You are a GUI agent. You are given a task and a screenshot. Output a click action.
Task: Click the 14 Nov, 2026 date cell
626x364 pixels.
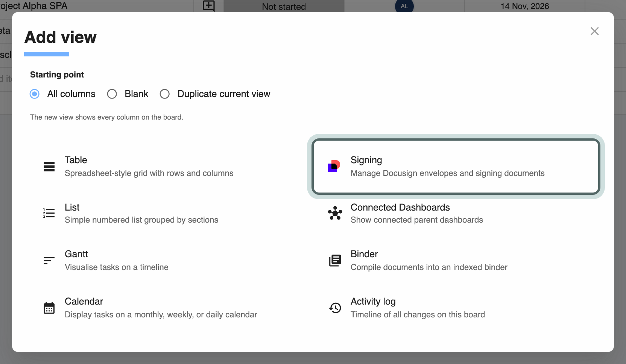pos(525,6)
